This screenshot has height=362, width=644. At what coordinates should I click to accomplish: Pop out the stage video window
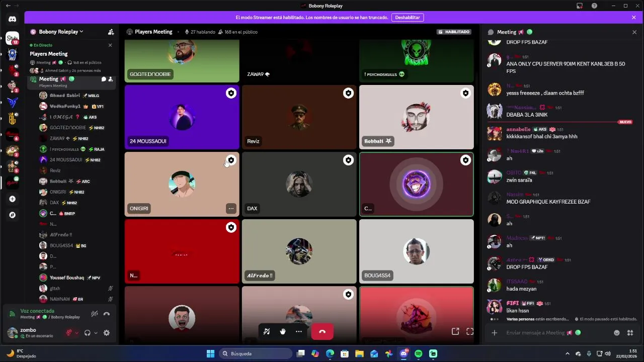click(455, 331)
